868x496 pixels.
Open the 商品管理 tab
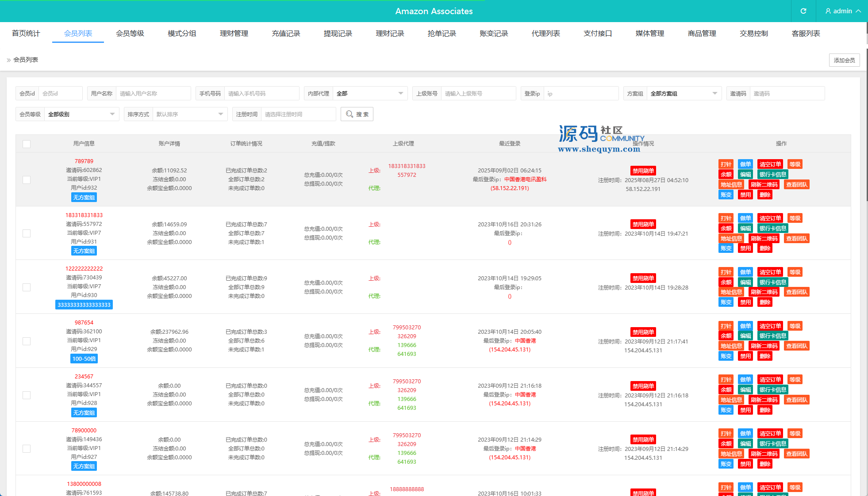coord(702,34)
